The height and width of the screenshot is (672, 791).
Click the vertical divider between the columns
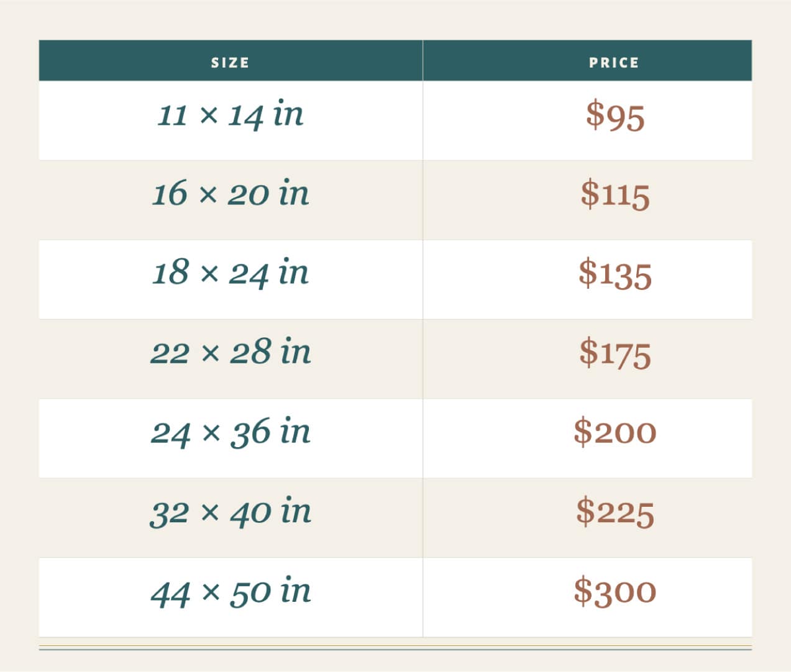[423, 359]
